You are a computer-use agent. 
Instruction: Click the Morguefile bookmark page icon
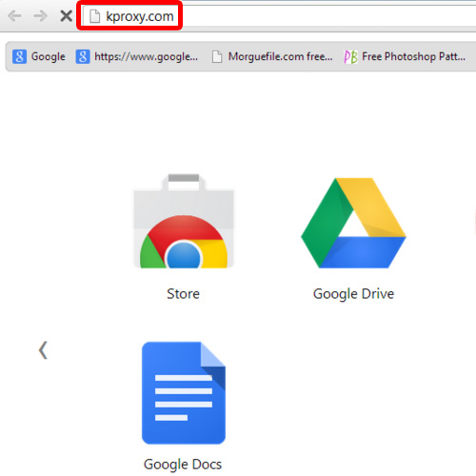pos(217,57)
